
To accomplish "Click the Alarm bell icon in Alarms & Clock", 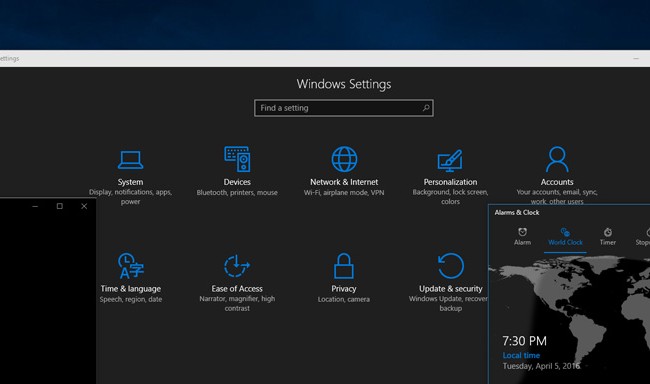I will pyautogui.click(x=522, y=232).
